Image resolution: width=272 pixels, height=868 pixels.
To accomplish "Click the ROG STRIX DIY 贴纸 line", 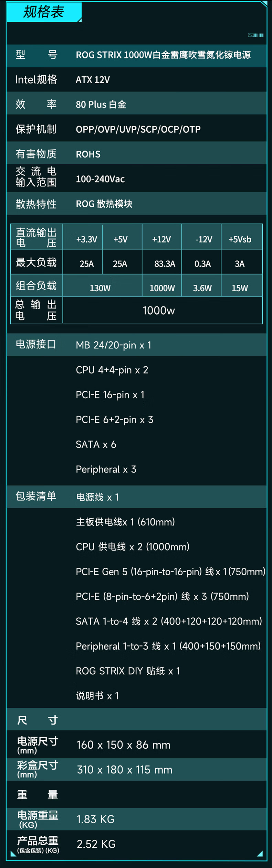I will pyautogui.click(x=128, y=671).
